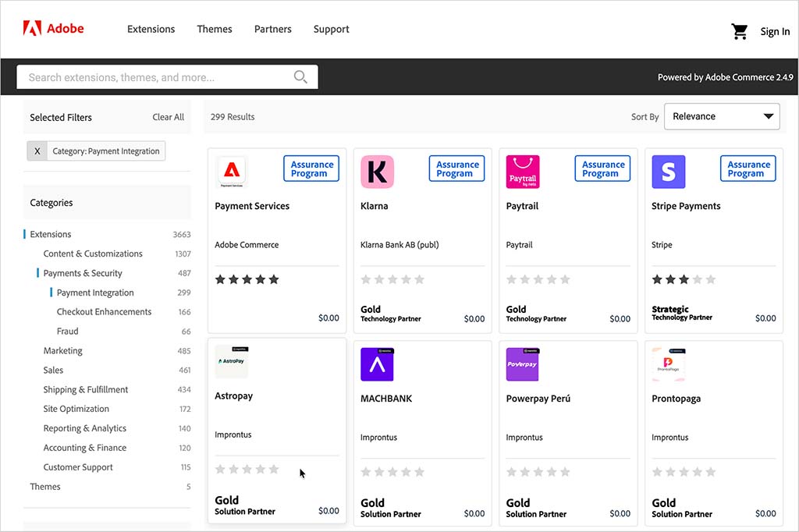Select Payments & Security category
Screen dimensions: 799x532
coord(83,273)
